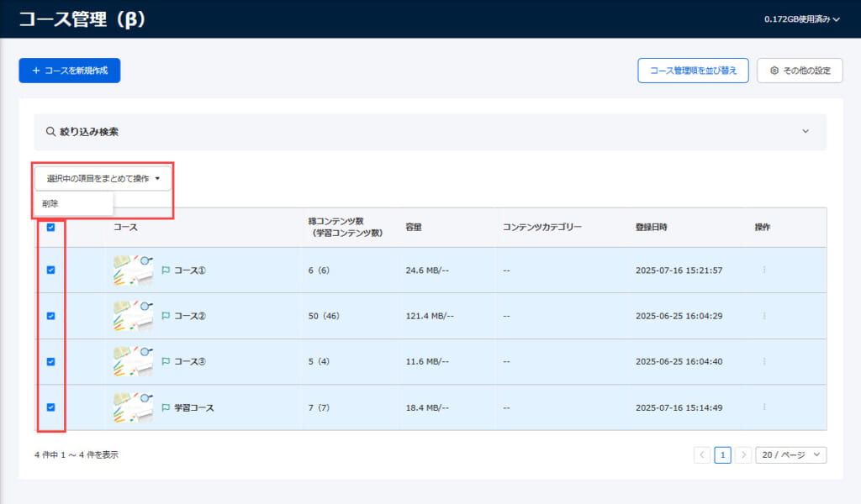Click the 18.4 MB/-- capacity cell
Screen dimensions: 861x504
click(427, 407)
